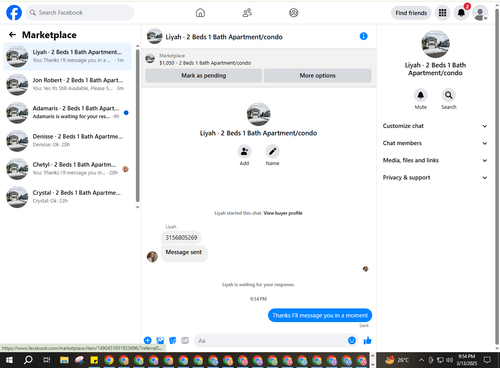
Task: Click Liyah's avatar beside her message
Action: click(x=152, y=257)
